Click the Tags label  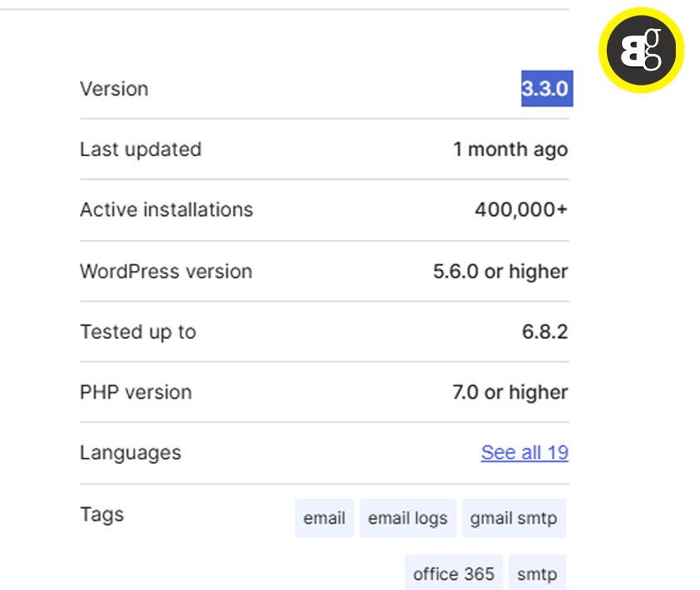[x=101, y=514]
